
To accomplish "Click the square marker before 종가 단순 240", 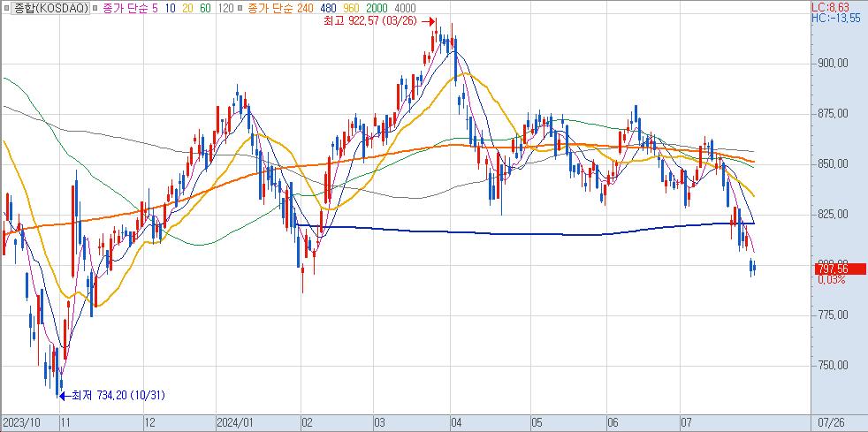I will pyautogui.click(x=240, y=8).
